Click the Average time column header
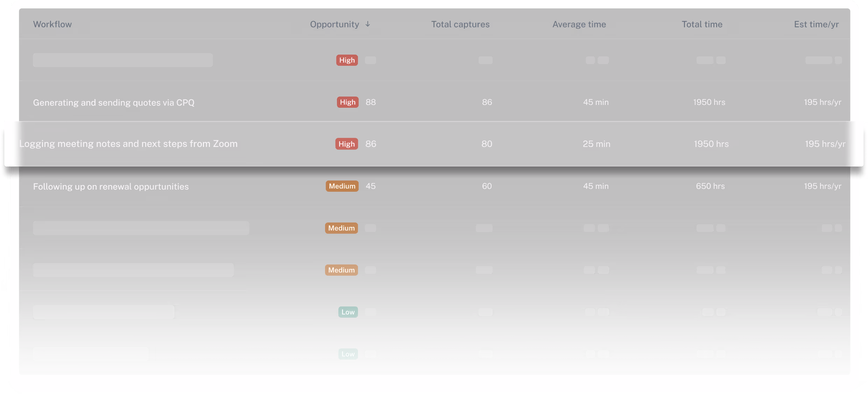Screen dimensions: 868x396 [x=579, y=24]
